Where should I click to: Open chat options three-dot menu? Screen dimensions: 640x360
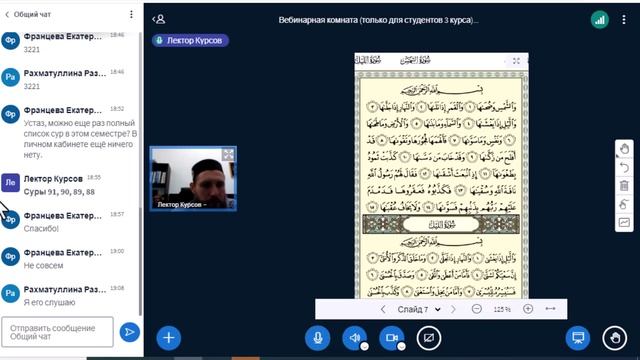point(131,15)
